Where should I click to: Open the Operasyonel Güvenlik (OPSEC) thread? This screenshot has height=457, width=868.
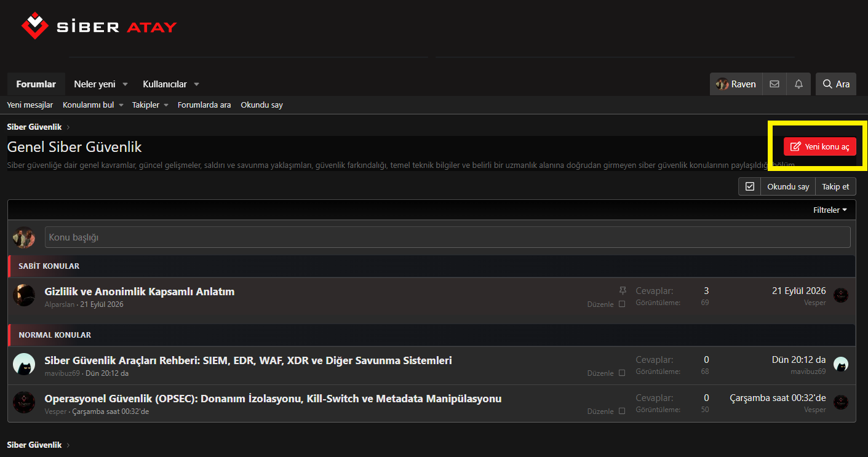pyautogui.click(x=273, y=399)
